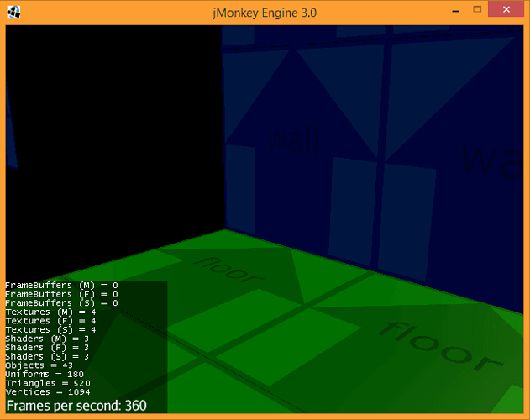
Task: Click the Vertices = 1094 stat line
Action: (x=48, y=392)
